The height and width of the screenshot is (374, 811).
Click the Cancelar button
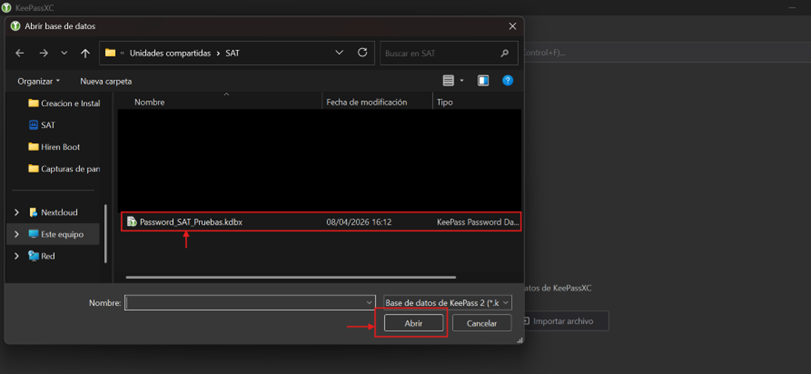point(482,323)
